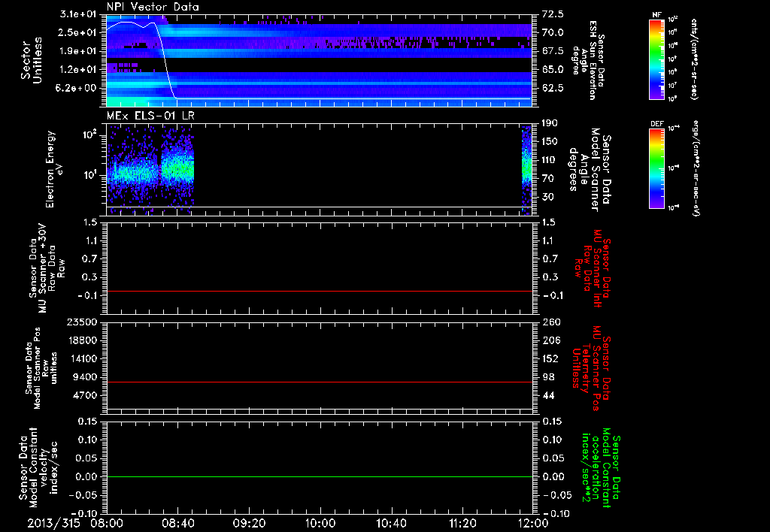The height and width of the screenshot is (532, 770).
Task: Click the 09:20 time tick label
Action: (249, 523)
